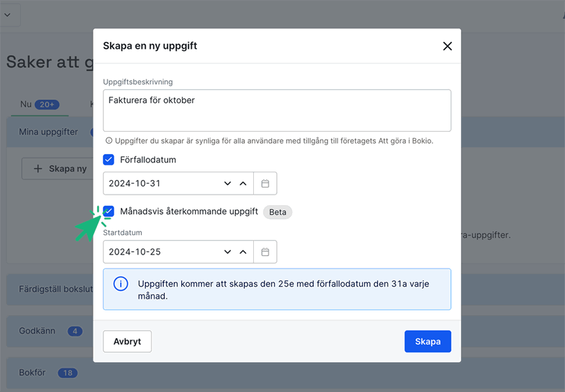Image resolution: width=565 pixels, height=392 pixels.
Task: Toggle Månadsvis återkommande uppgift checkbox
Action: (x=109, y=211)
